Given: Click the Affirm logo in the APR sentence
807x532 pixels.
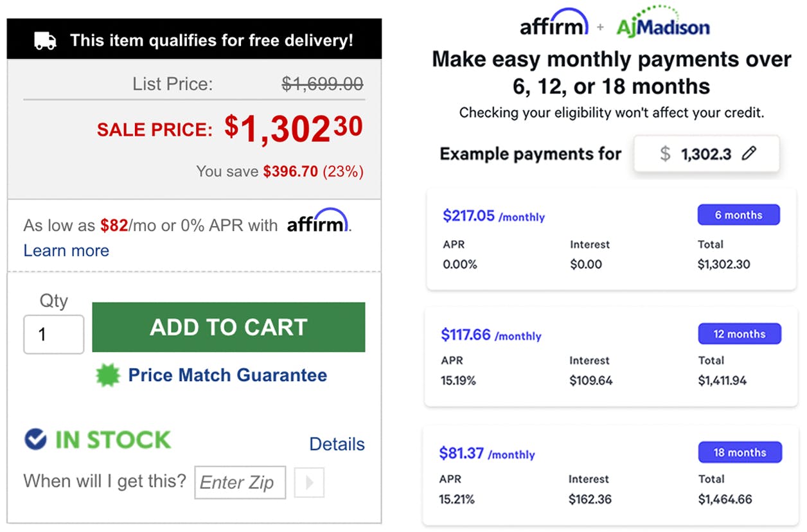Looking at the screenshot, I should point(317,224).
